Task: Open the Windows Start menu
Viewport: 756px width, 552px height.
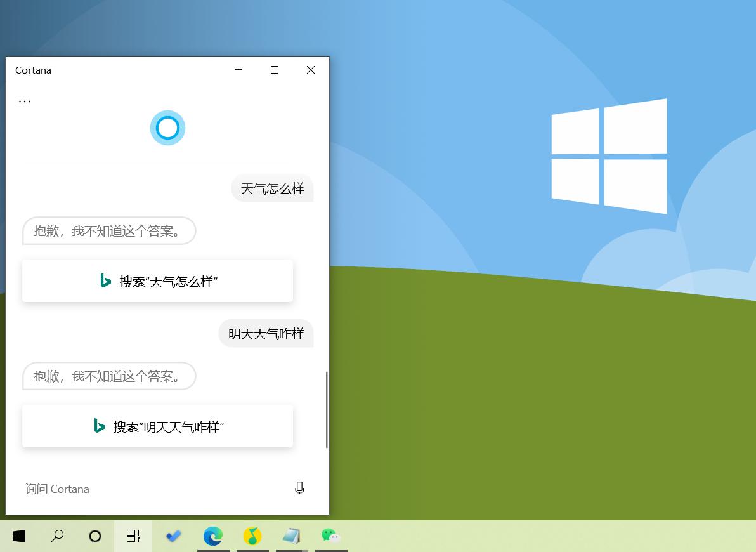Action: click(19, 536)
